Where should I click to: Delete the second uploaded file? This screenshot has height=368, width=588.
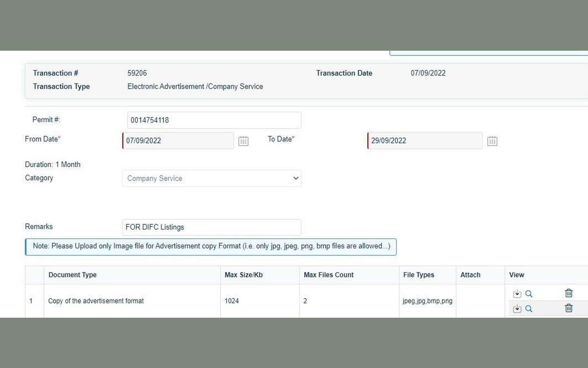(x=569, y=308)
